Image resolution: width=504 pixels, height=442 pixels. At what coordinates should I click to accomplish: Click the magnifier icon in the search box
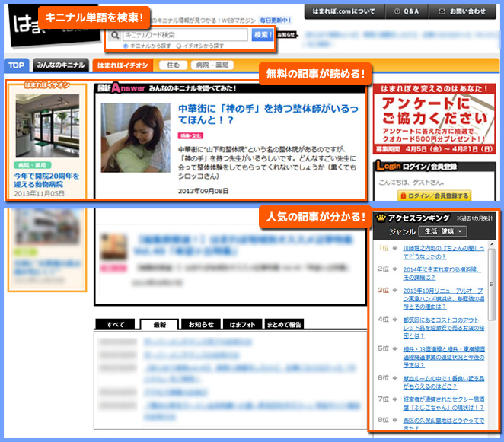[x=114, y=35]
